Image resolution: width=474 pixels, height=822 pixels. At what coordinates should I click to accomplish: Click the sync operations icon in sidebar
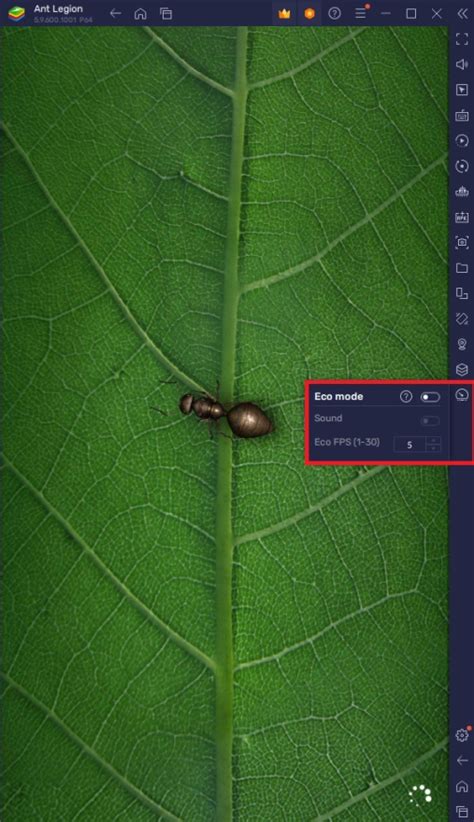click(x=462, y=166)
